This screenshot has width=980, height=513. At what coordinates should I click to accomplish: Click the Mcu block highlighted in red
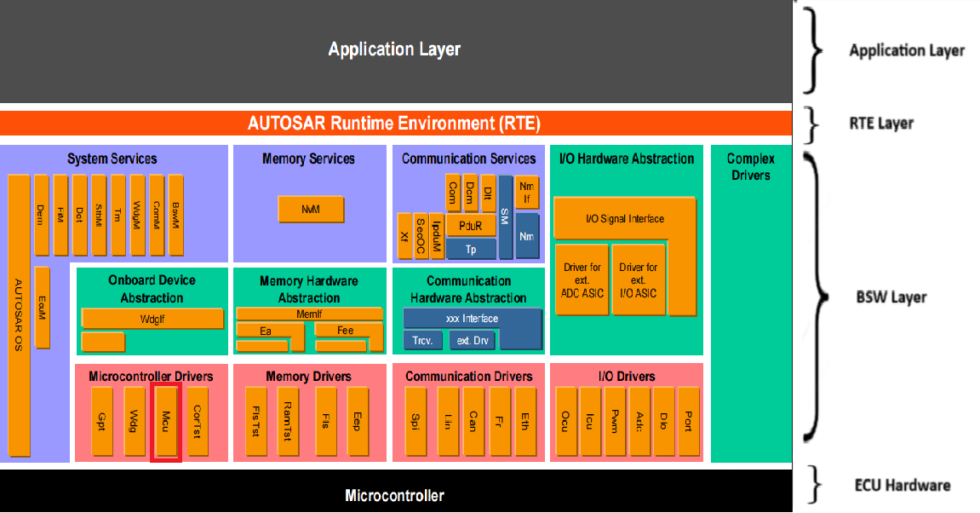pos(165,422)
